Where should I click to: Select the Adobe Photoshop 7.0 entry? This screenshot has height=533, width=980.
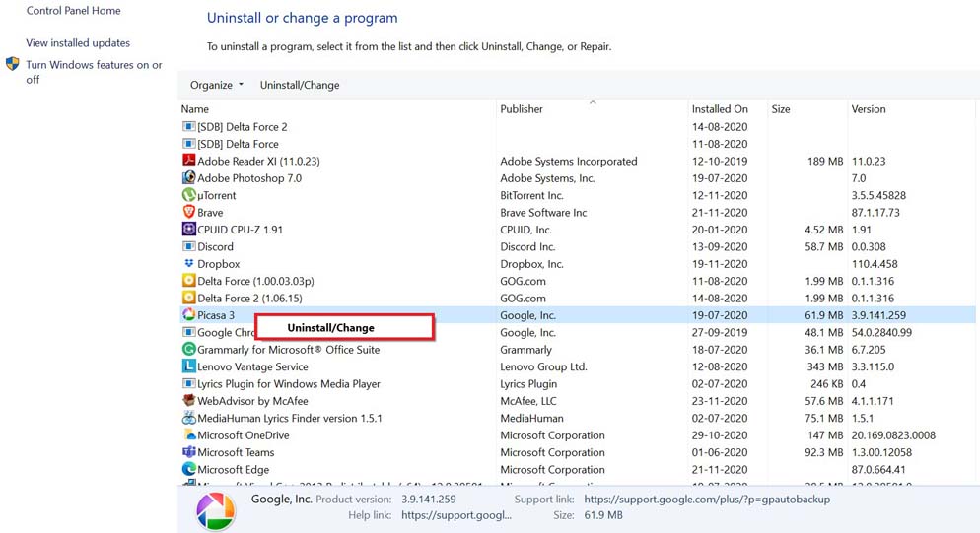248,178
